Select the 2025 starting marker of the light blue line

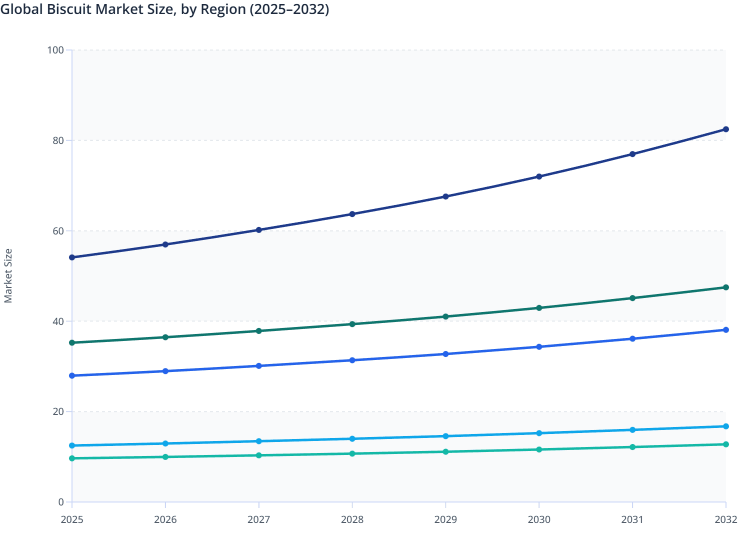[x=72, y=445]
